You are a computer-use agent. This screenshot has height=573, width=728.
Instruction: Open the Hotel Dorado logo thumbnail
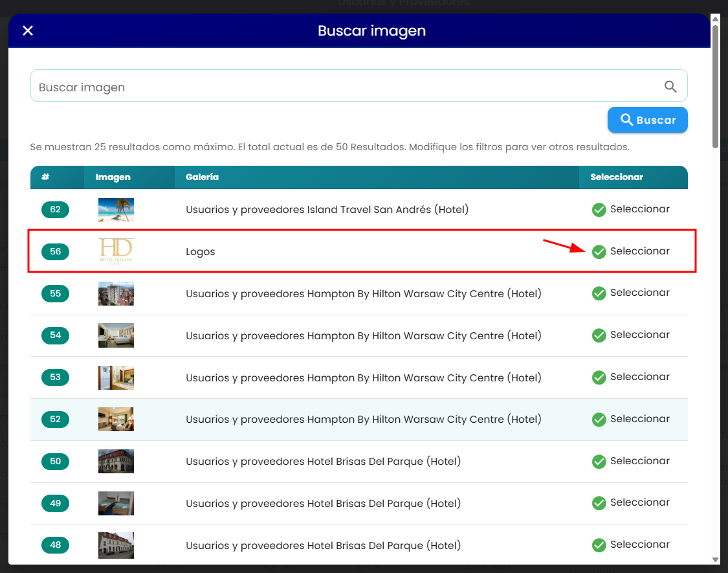click(116, 251)
